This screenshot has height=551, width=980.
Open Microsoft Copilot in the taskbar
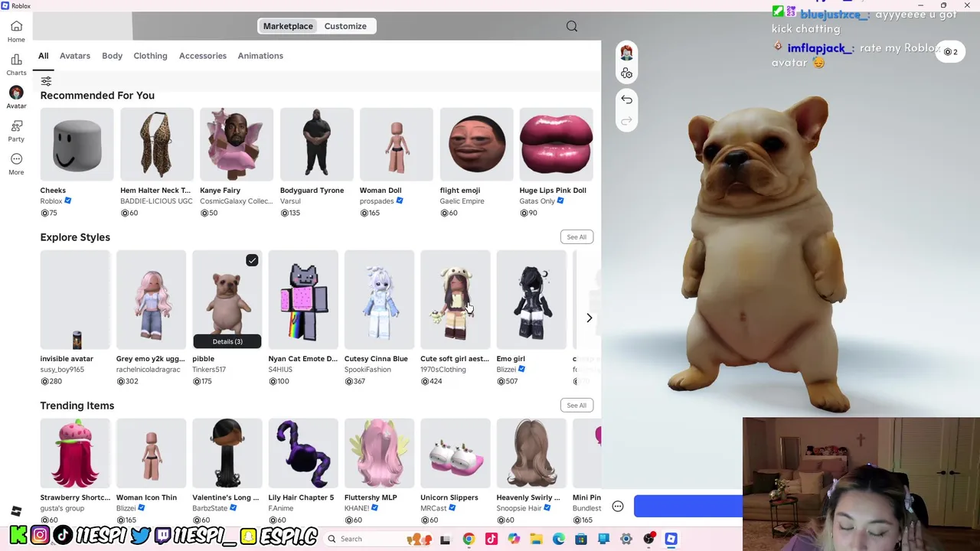[514, 539]
